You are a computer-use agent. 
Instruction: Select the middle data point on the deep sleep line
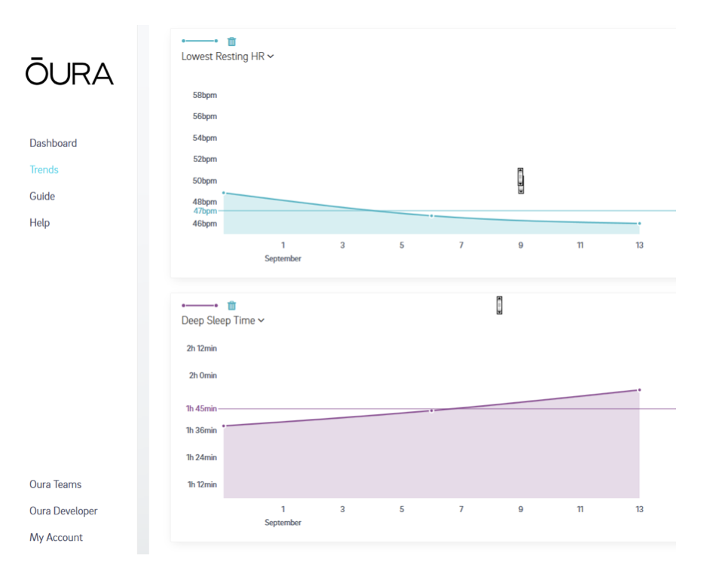coord(432,411)
